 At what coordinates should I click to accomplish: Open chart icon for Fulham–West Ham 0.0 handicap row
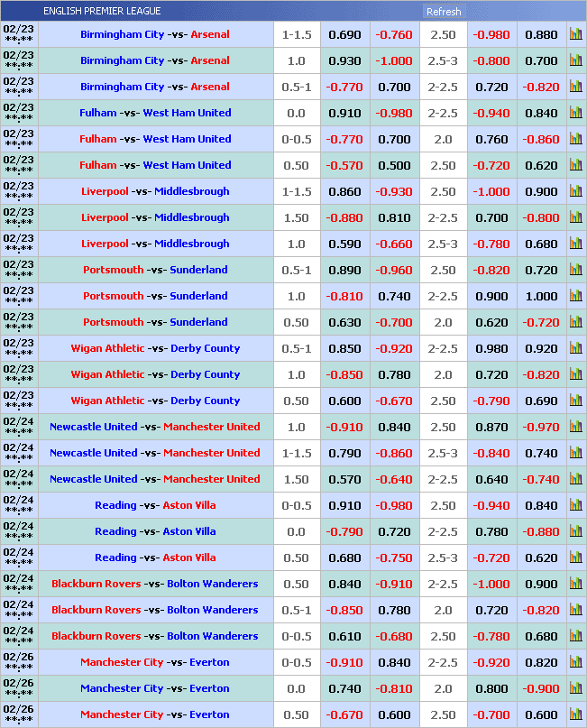click(x=575, y=114)
